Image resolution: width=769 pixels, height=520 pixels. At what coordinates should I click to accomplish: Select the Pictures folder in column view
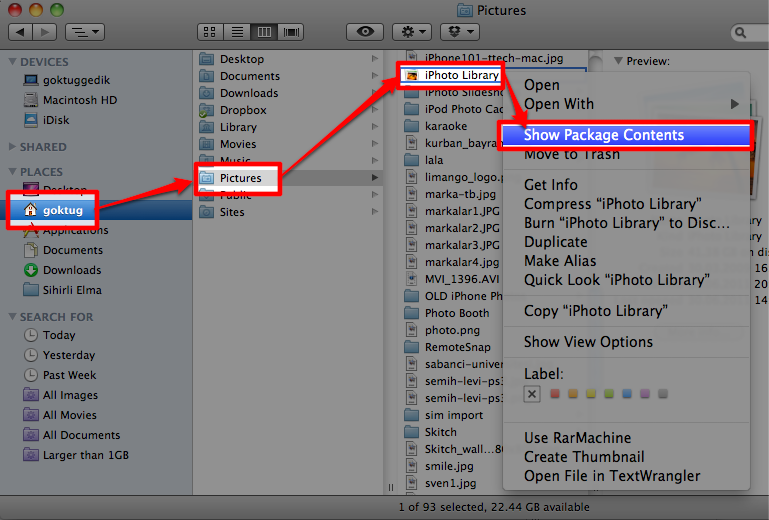coord(241,178)
